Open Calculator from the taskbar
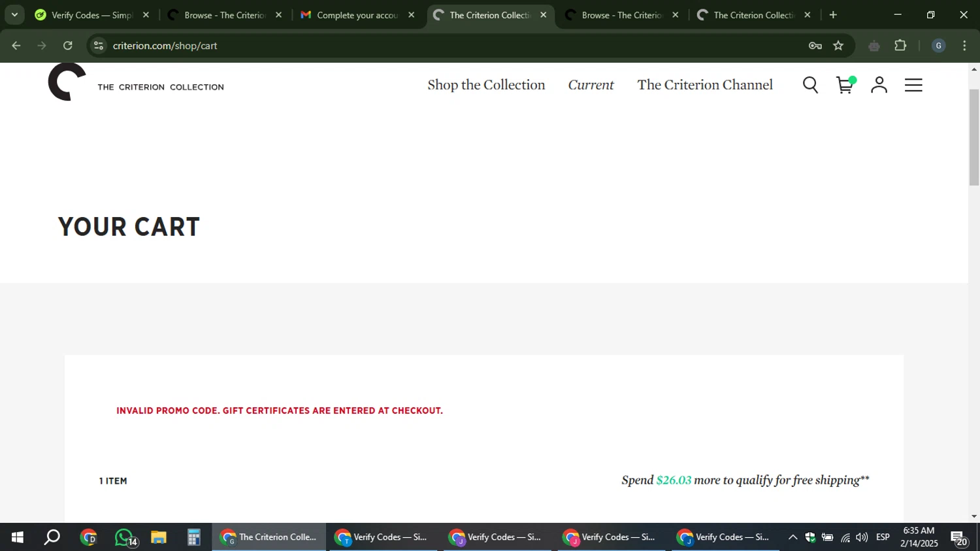 [x=193, y=537]
